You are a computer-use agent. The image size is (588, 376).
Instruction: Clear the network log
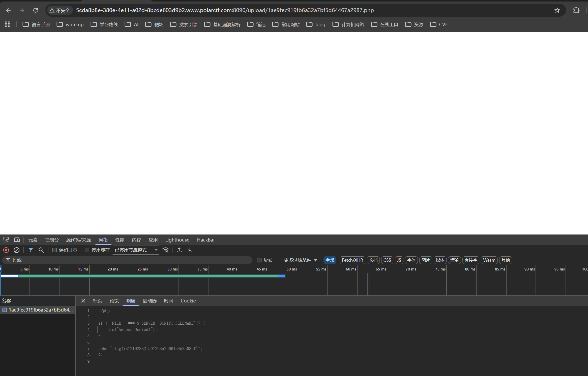coord(17,250)
